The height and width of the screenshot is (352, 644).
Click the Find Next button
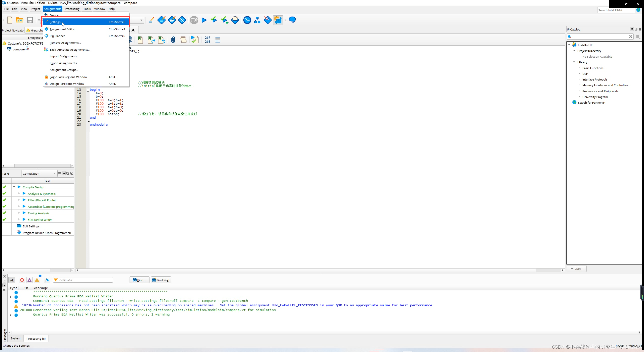click(161, 280)
